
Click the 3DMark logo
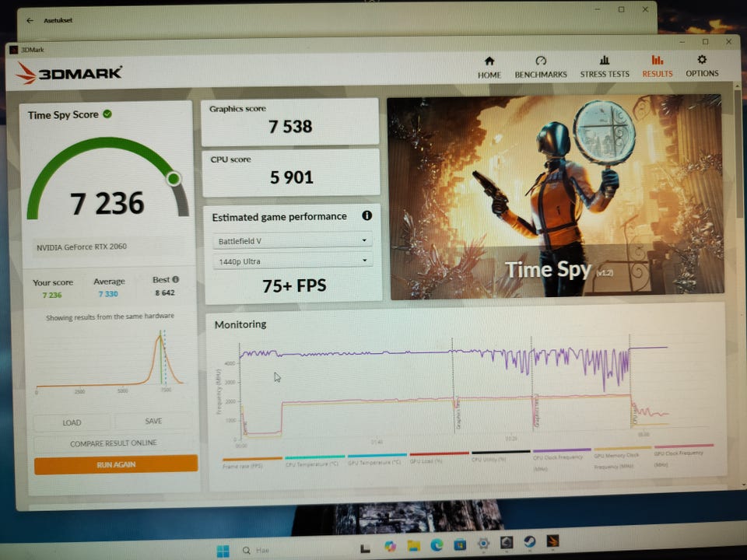click(x=68, y=73)
